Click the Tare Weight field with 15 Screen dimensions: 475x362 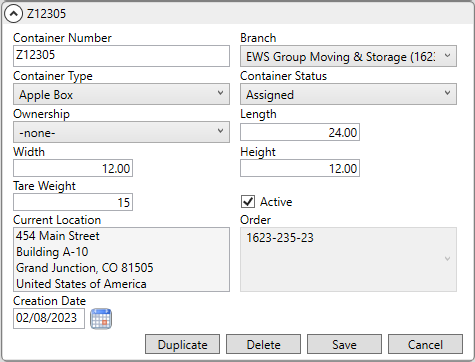tap(73, 202)
